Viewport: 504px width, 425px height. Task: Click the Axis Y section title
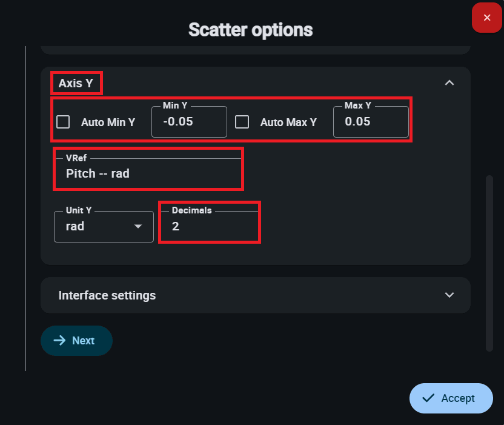click(76, 83)
